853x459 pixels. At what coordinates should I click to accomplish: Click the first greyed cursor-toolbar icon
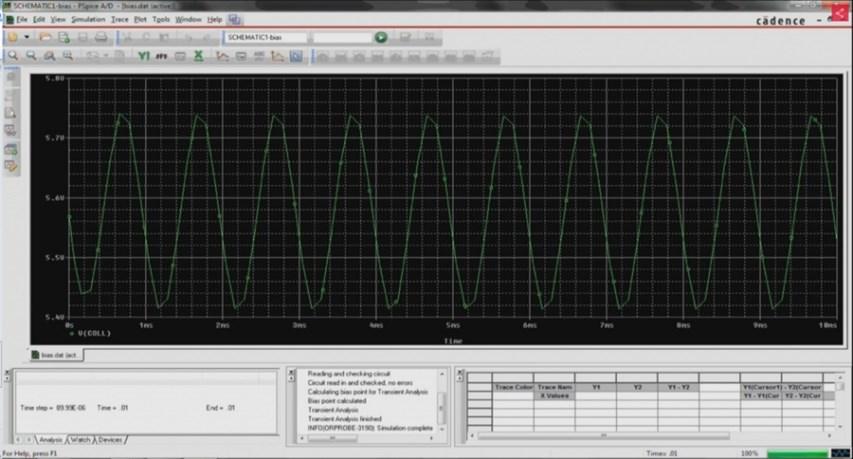323,55
